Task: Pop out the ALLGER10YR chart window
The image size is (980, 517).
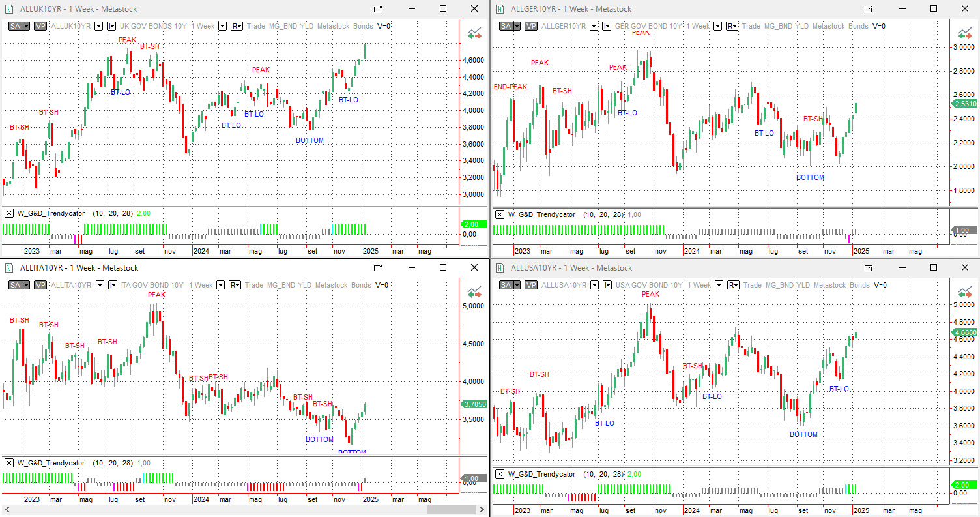Action: click(x=869, y=9)
